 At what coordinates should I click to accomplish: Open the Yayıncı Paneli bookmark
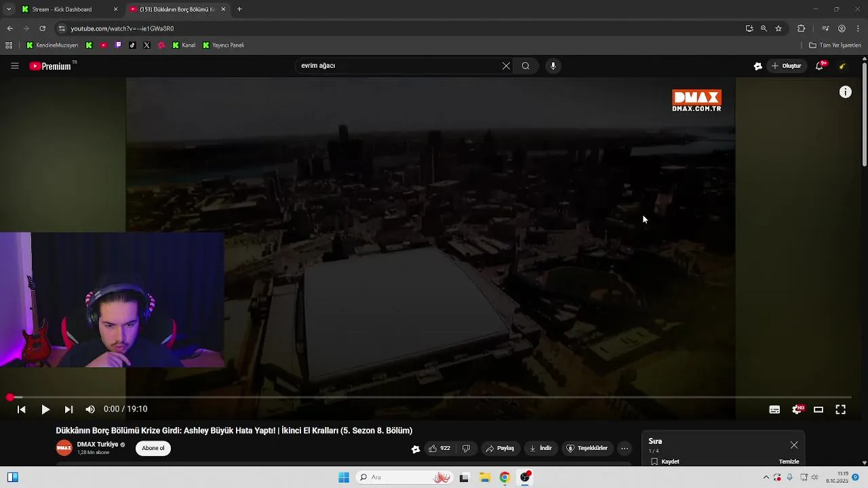pyautogui.click(x=223, y=45)
